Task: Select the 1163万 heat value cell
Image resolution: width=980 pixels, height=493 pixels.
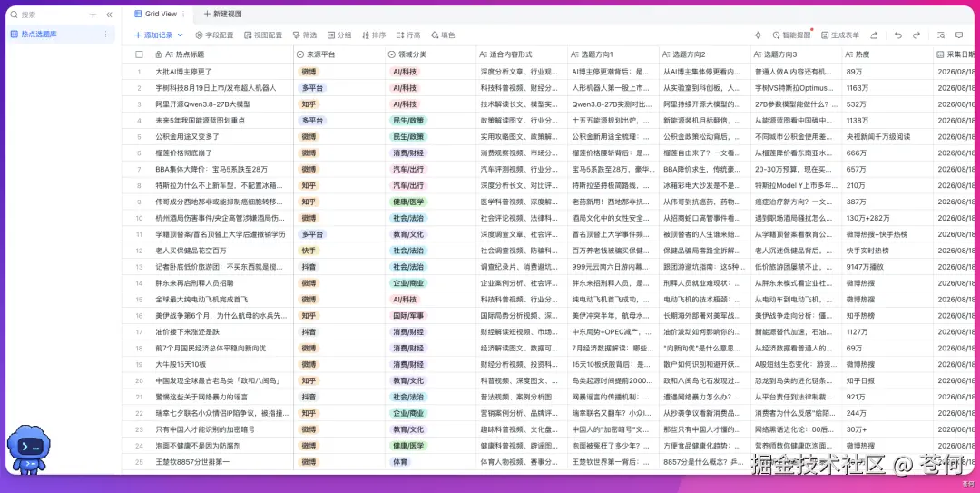Action: [x=887, y=87]
